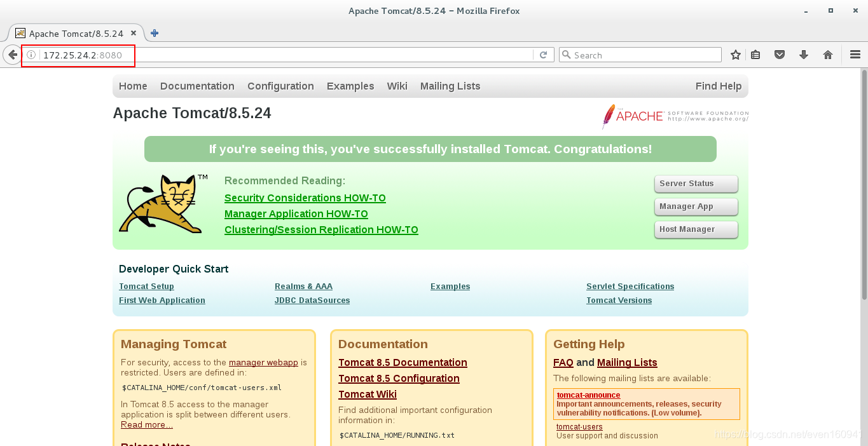Open the FAQ link
The width and height of the screenshot is (868, 446).
563,363
